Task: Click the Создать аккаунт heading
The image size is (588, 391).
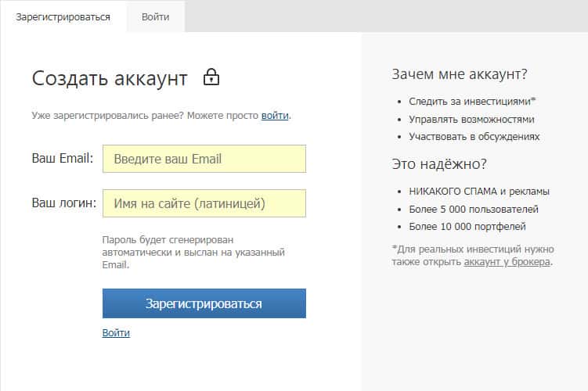Action: point(110,78)
